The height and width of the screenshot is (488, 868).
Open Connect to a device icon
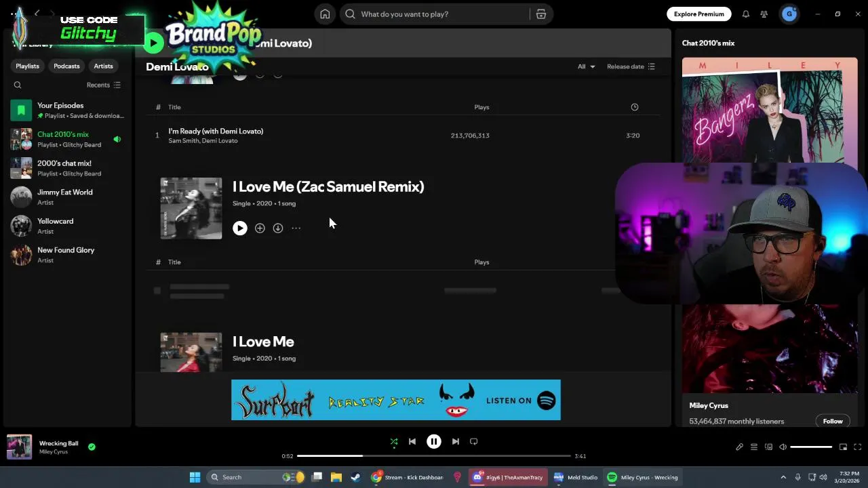pyautogui.click(x=768, y=447)
